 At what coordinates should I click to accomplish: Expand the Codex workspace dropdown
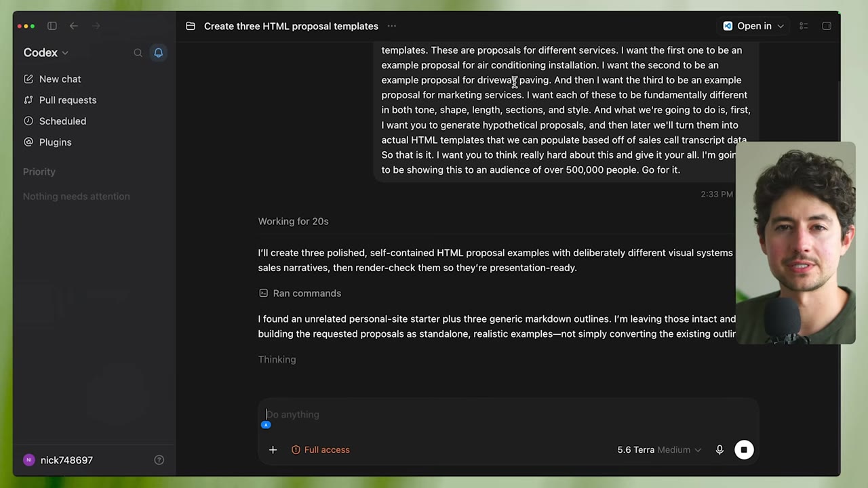46,53
